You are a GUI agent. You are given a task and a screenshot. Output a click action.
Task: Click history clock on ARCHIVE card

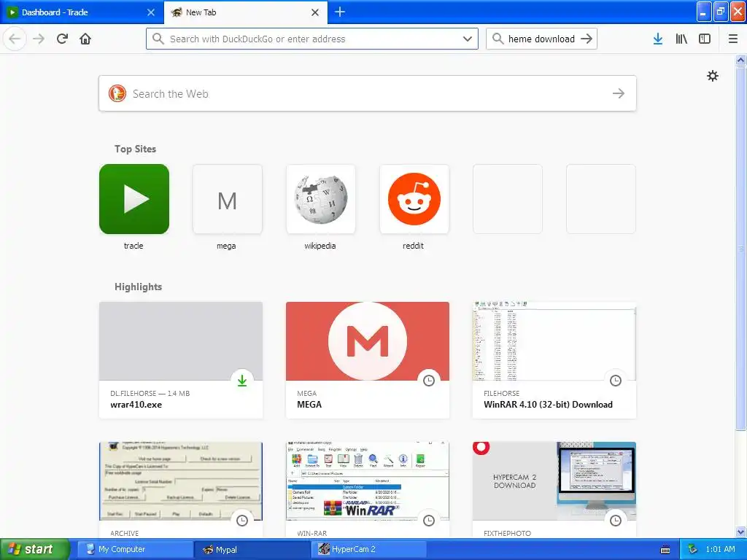tap(242, 521)
